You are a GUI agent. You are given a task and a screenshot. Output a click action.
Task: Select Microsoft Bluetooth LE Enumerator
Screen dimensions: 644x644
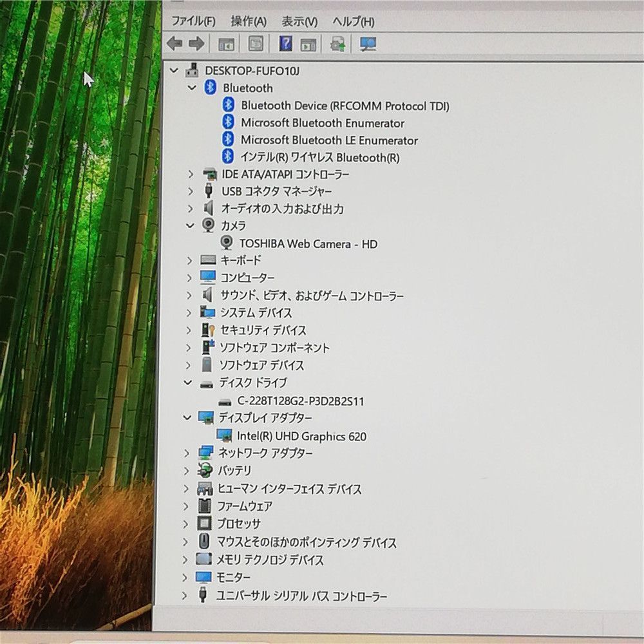(x=329, y=140)
